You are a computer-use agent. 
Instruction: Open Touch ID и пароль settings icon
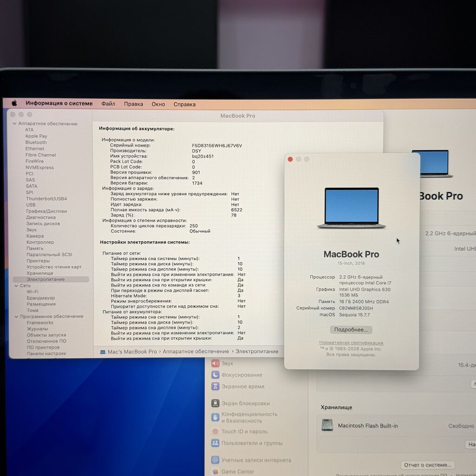tap(215, 431)
